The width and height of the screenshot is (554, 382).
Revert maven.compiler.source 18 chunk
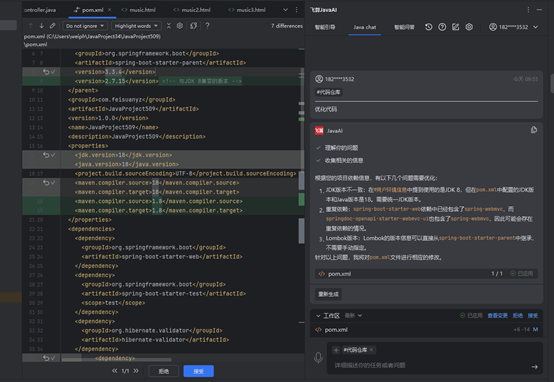click(46, 183)
